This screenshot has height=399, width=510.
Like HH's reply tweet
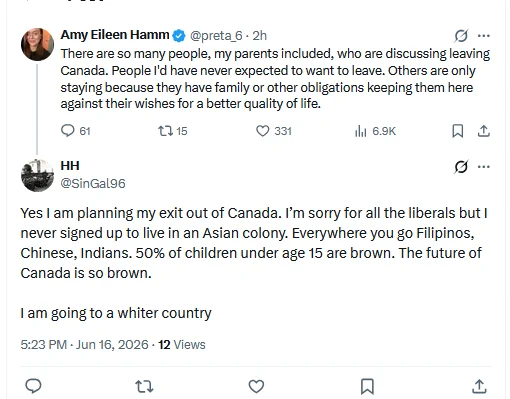[x=256, y=386]
